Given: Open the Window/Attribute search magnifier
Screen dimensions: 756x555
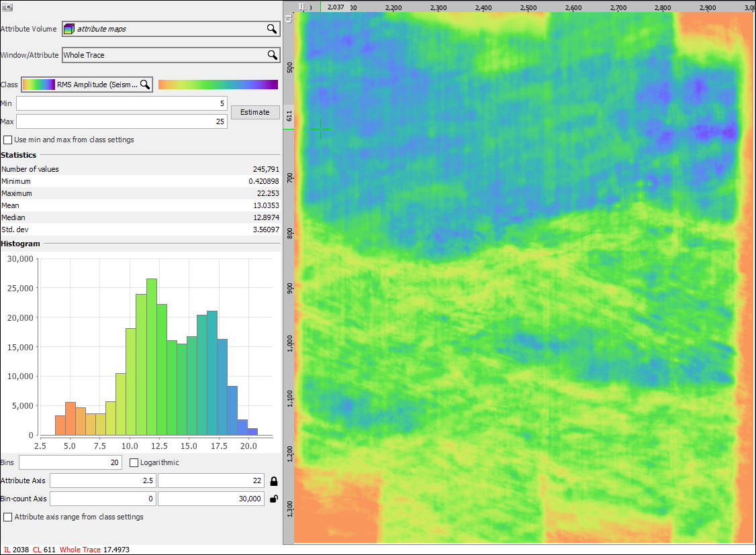Looking at the screenshot, I should pos(273,55).
